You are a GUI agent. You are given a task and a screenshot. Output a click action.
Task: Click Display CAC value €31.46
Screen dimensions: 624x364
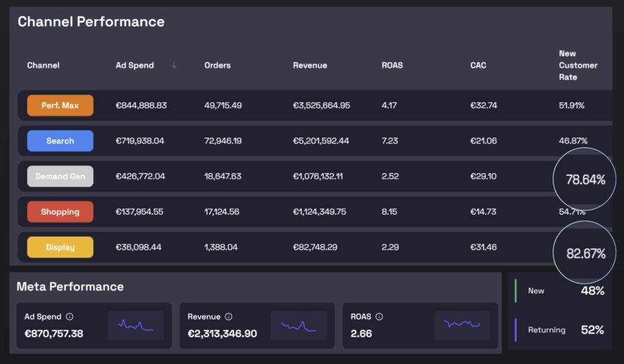[483, 247]
